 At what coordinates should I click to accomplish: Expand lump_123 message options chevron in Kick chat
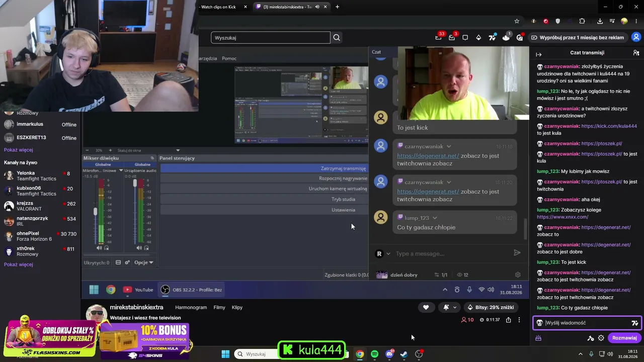(435, 218)
